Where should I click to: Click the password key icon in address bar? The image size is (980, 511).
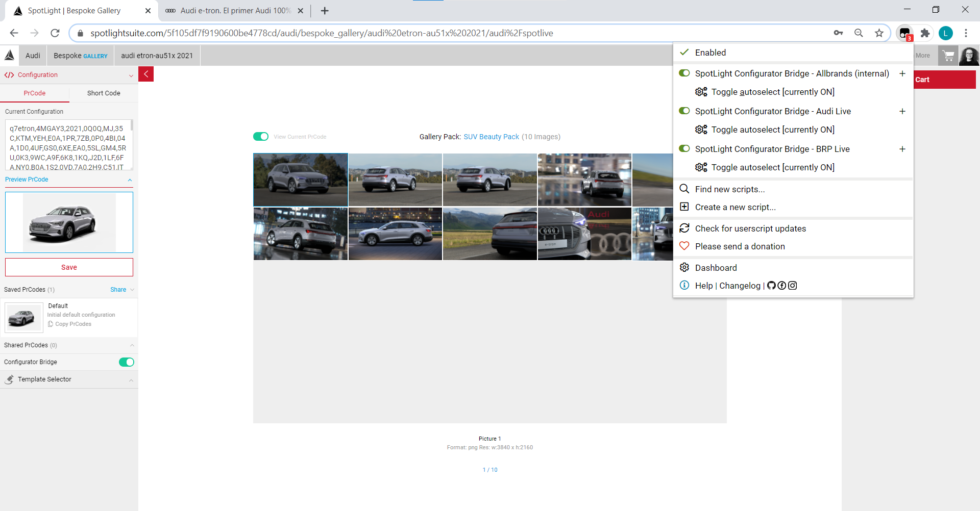tap(838, 33)
